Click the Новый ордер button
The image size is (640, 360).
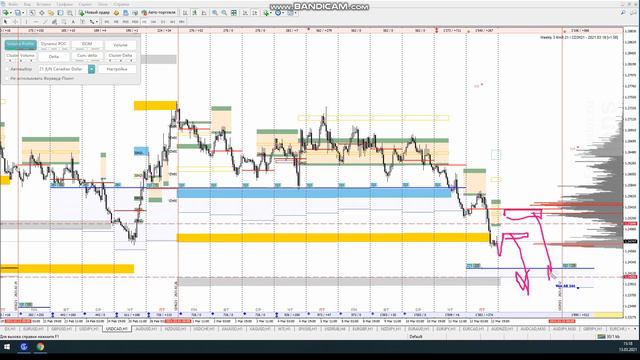click(x=95, y=13)
